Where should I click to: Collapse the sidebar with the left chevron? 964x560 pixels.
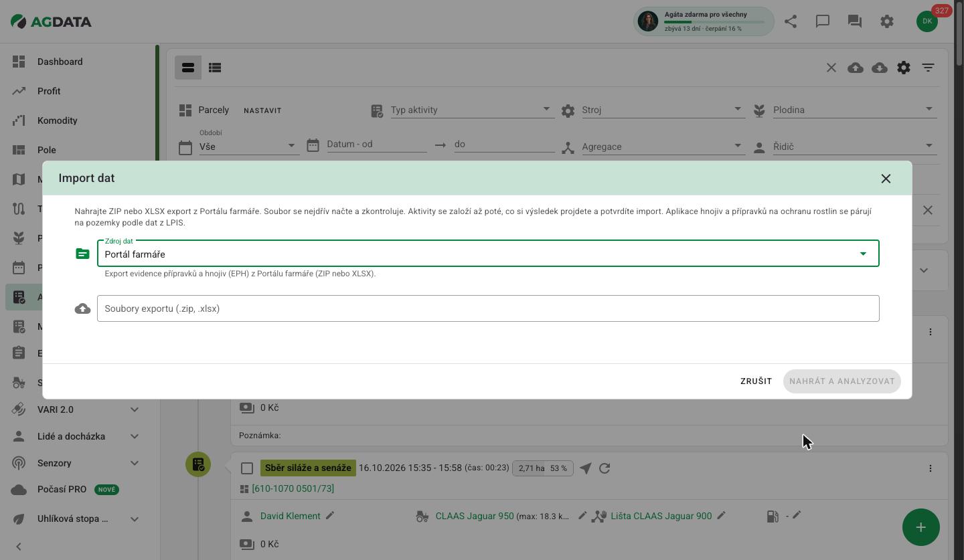(x=19, y=547)
